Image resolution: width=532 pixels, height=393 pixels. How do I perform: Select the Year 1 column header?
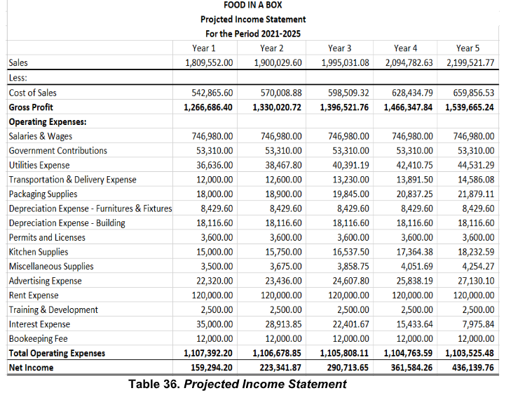click(x=203, y=48)
